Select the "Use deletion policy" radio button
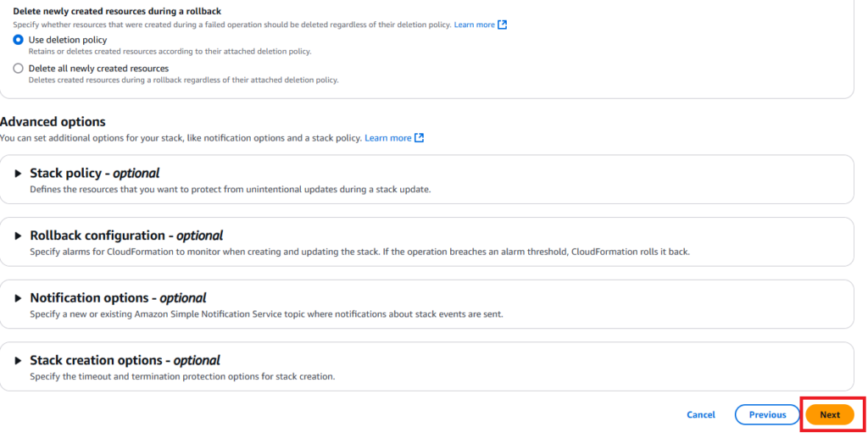 [18, 40]
